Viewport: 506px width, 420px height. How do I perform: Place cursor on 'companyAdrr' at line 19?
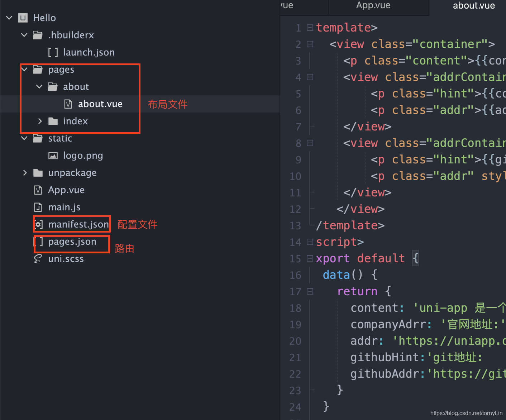click(x=388, y=324)
